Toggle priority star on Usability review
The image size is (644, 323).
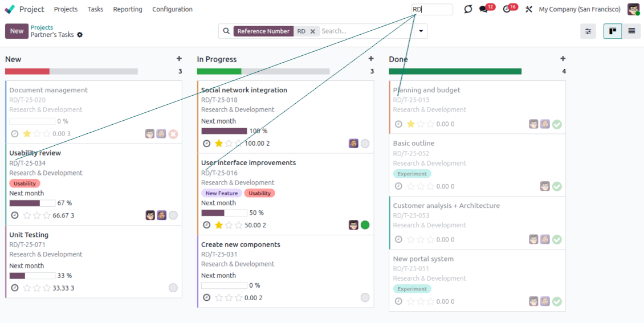(27, 215)
